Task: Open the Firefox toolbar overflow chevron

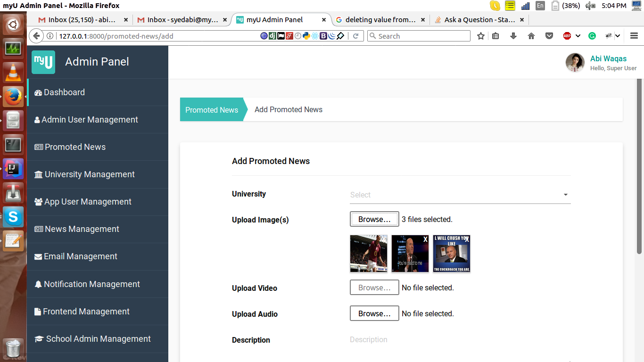Action: pos(617,36)
